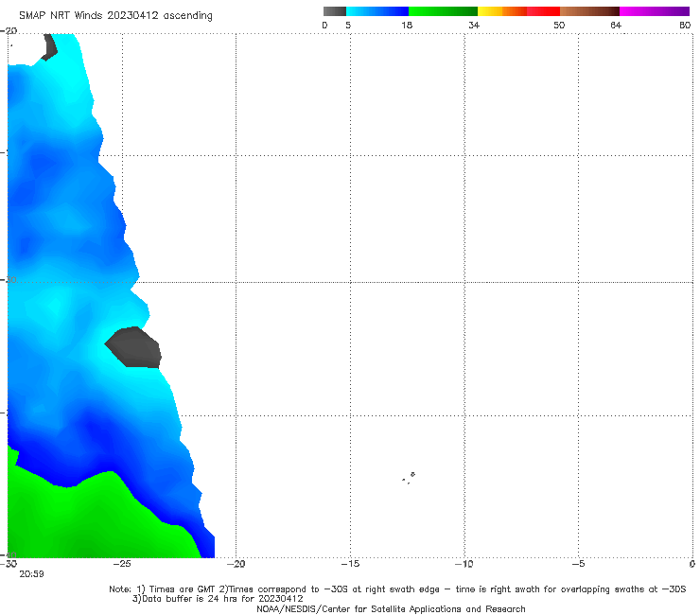Click the longitude axis label '-10'
Image resolution: width=700 pixels, height=615 pixels.
(x=464, y=564)
